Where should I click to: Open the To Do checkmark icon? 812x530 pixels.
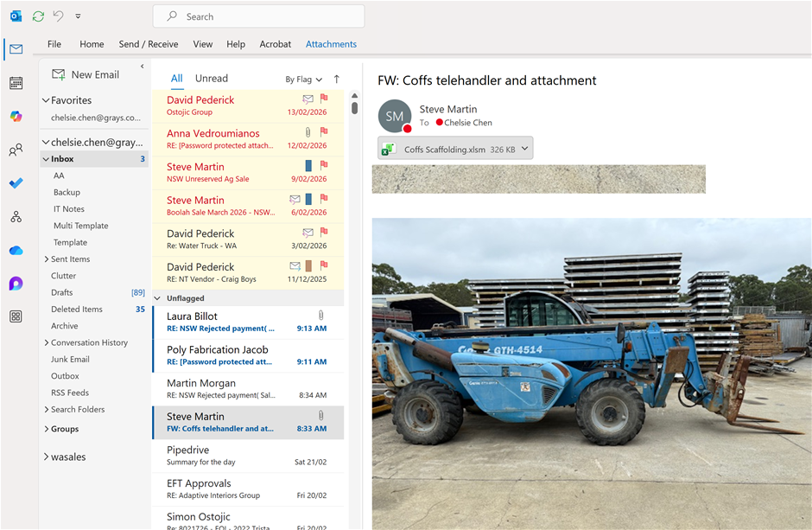click(x=16, y=183)
